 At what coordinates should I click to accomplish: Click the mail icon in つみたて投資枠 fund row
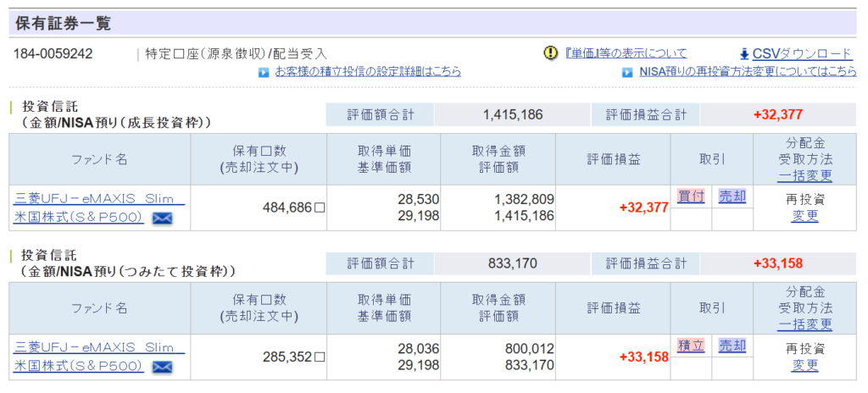[162, 367]
